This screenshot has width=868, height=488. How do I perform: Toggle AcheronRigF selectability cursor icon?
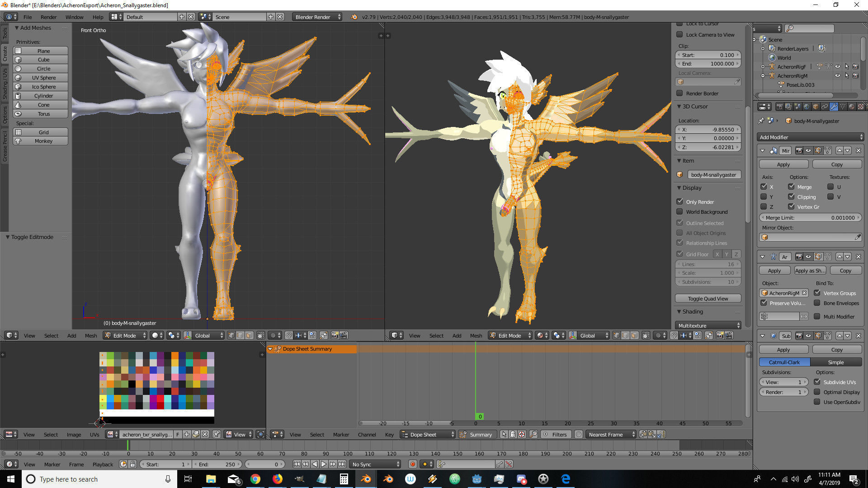(x=847, y=66)
